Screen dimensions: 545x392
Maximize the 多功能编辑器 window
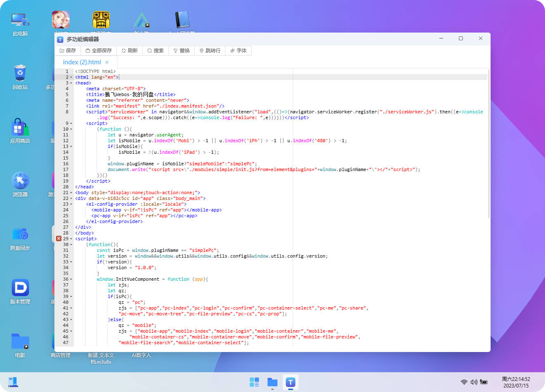pyautogui.click(x=461, y=38)
